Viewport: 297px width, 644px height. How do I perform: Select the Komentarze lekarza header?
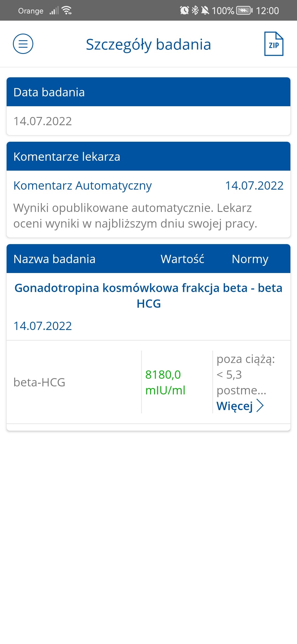148,157
